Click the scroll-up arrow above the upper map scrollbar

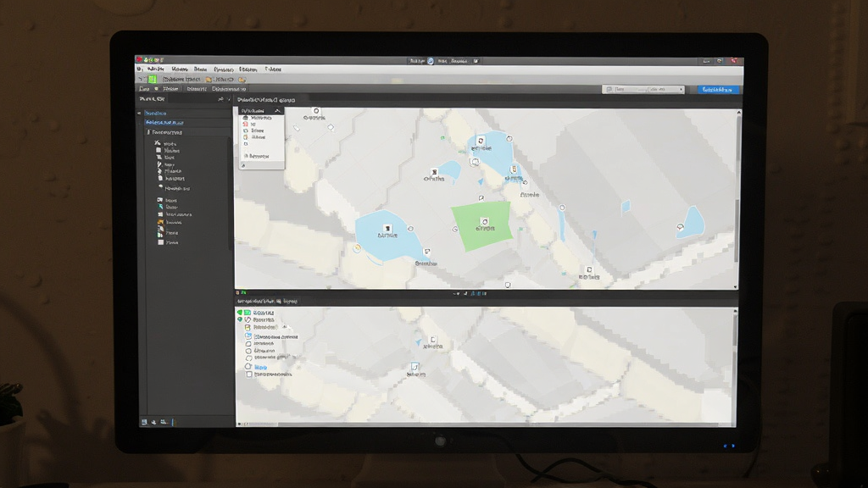coord(738,113)
